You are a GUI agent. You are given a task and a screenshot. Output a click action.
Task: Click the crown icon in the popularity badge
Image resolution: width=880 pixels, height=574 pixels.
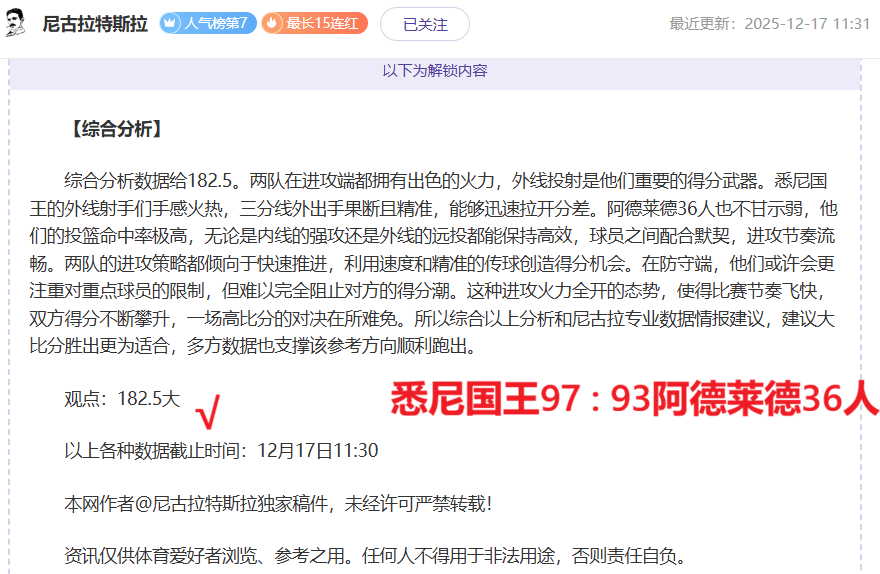171,23
